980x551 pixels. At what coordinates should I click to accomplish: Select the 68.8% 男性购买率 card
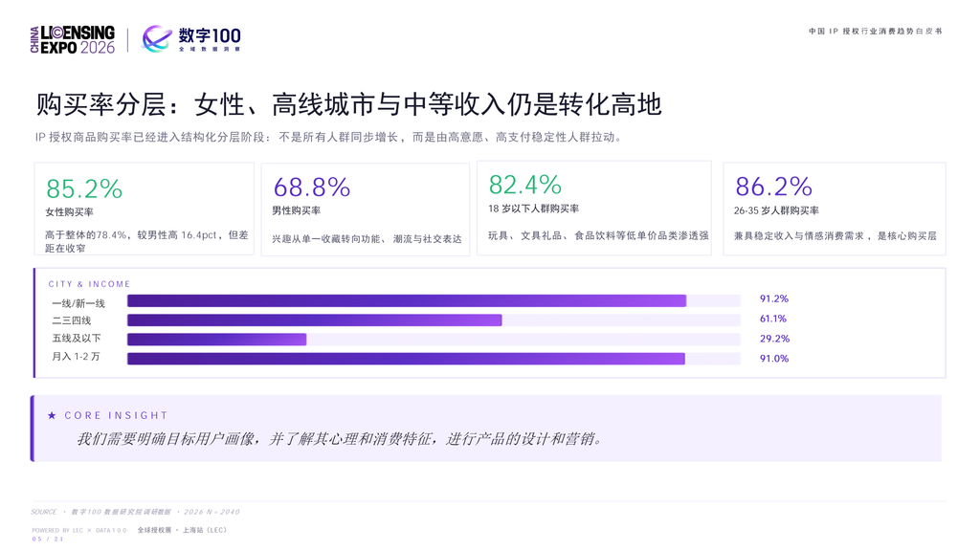pos(365,209)
